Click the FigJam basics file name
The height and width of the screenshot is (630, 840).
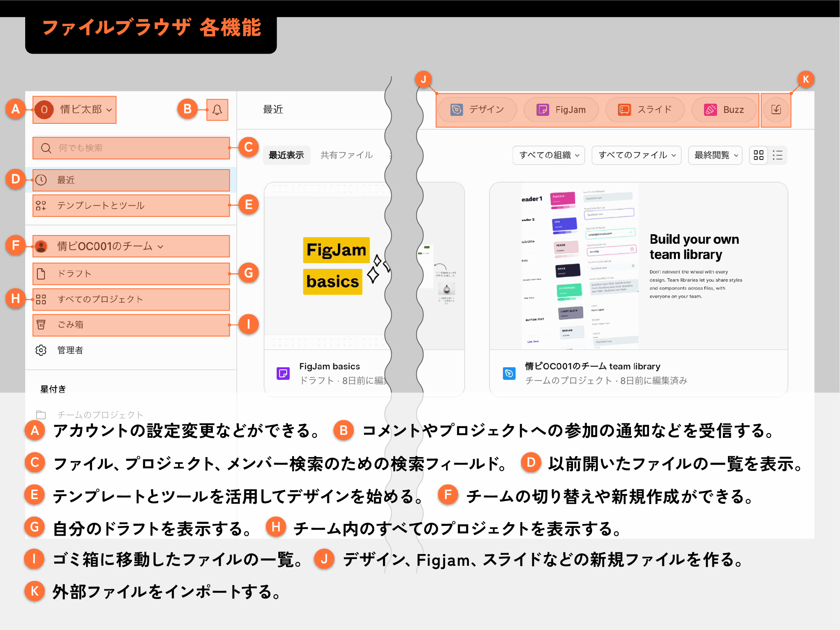[x=330, y=366]
